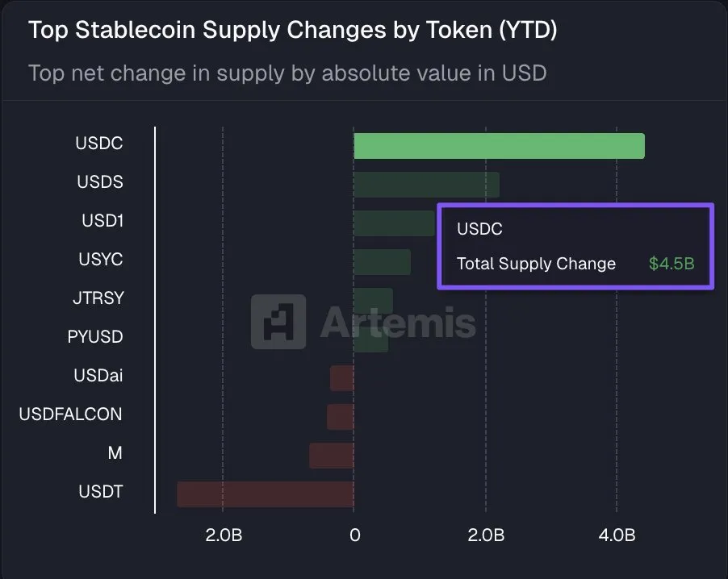Click the red M token bar
The image size is (728, 579).
coord(332,456)
